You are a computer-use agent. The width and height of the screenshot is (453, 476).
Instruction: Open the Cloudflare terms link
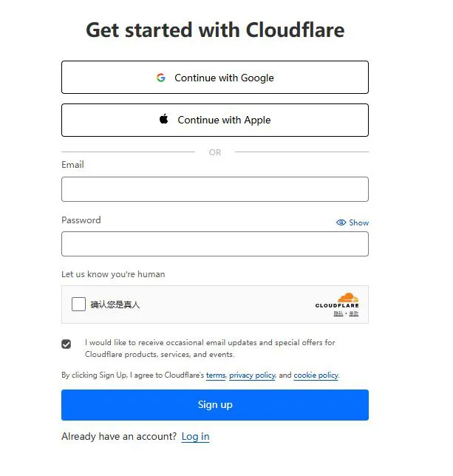click(x=216, y=375)
